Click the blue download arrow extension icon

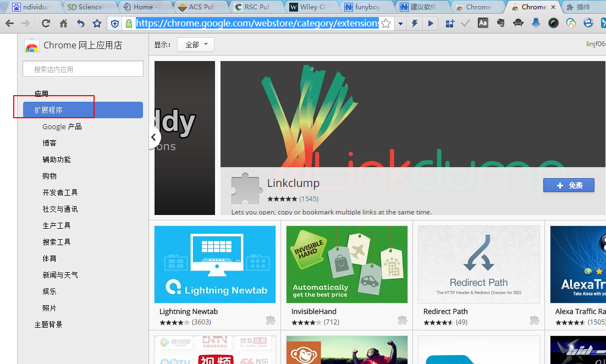[536, 23]
